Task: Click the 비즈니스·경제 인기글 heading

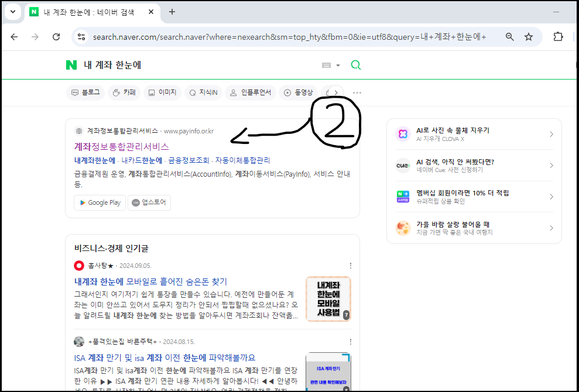Action: tap(111, 249)
